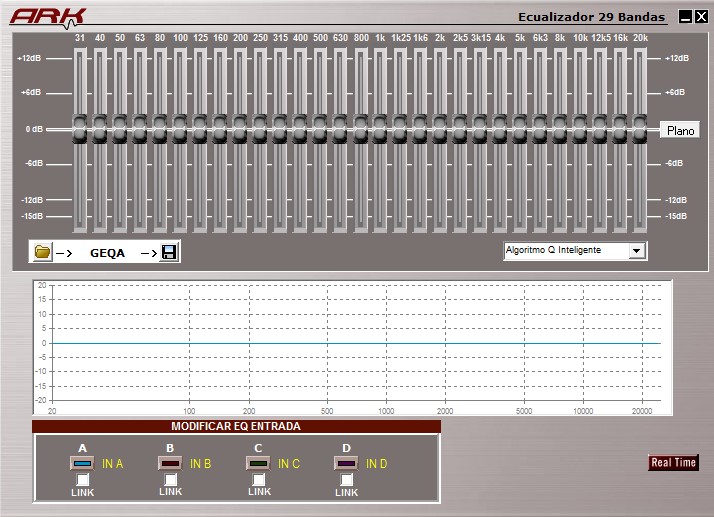
Task: Enable LINK checkbox under input C
Action: pyautogui.click(x=259, y=480)
